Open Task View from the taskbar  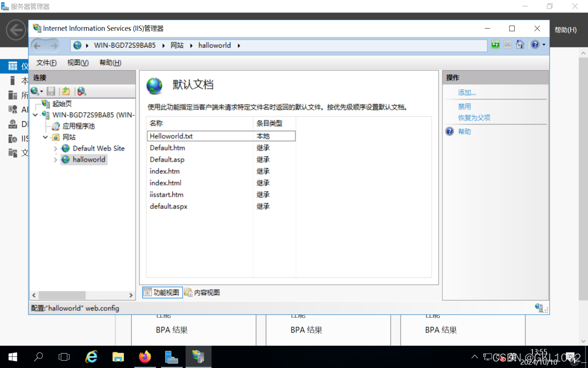[x=64, y=357]
